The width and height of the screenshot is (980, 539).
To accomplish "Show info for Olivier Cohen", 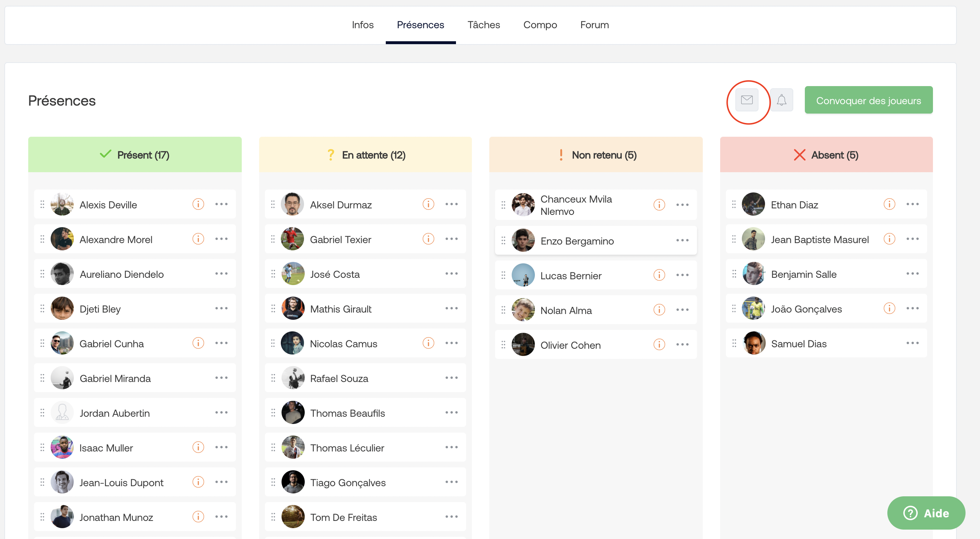I will (x=659, y=345).
